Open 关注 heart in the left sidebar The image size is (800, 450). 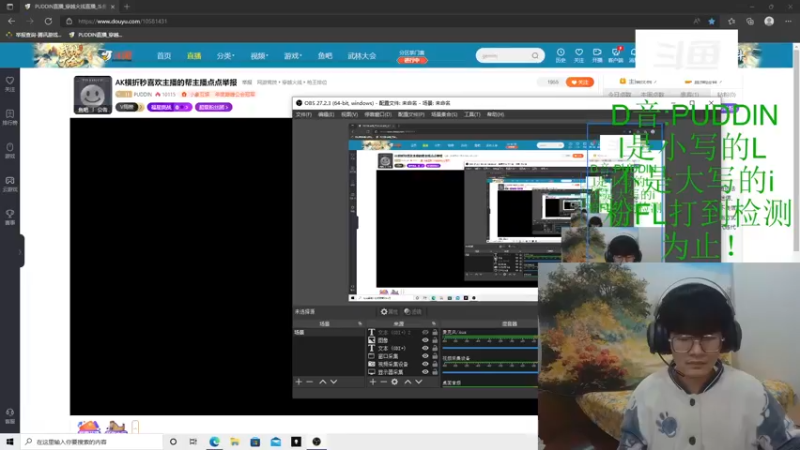(x=10, y=84)
